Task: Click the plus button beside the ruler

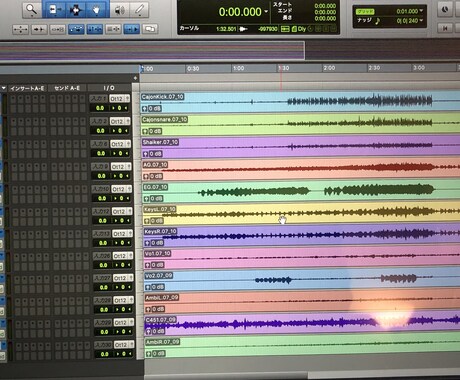Action: coord(135,78)
